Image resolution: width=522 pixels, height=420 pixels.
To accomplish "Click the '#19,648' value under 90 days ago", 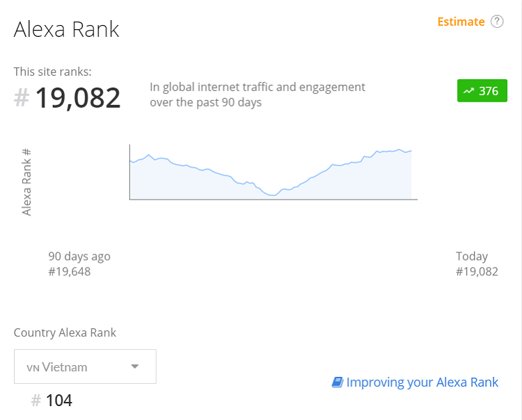I will point(69,272).
